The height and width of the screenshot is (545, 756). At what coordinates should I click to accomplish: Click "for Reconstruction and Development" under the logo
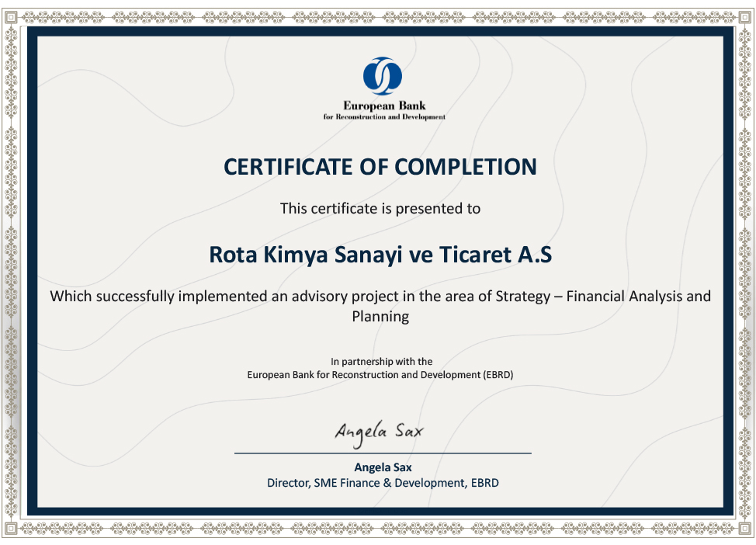pyautogui.click(x=384, y=117)
